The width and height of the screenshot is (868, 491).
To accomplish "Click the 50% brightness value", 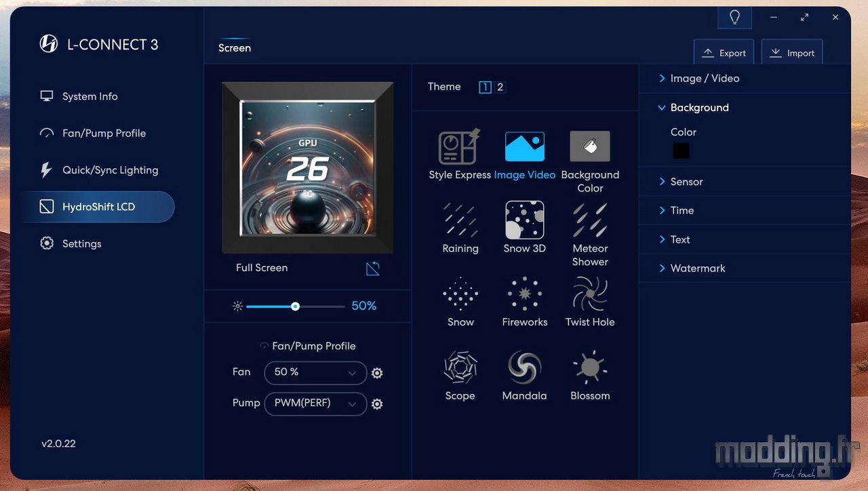I will [x=364, y=306].
